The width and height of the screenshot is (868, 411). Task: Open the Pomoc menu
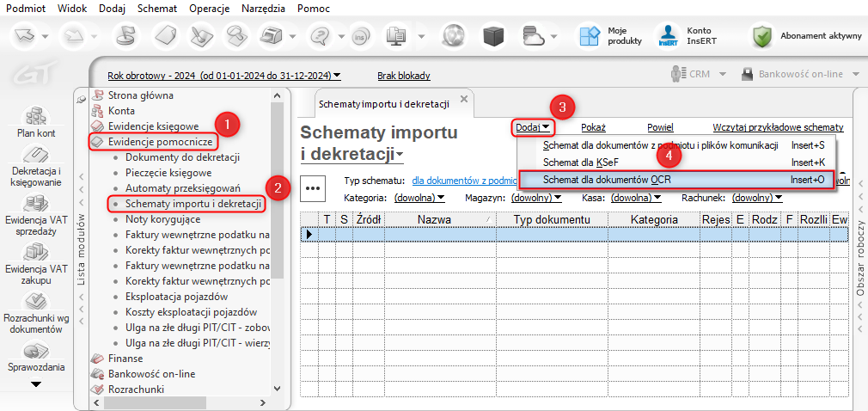point(314,9)
